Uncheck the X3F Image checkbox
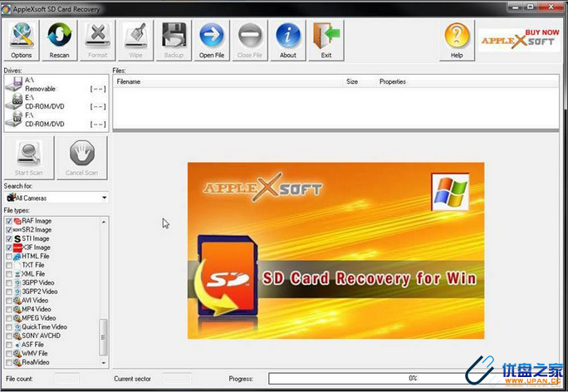 (x=8, y=247)
